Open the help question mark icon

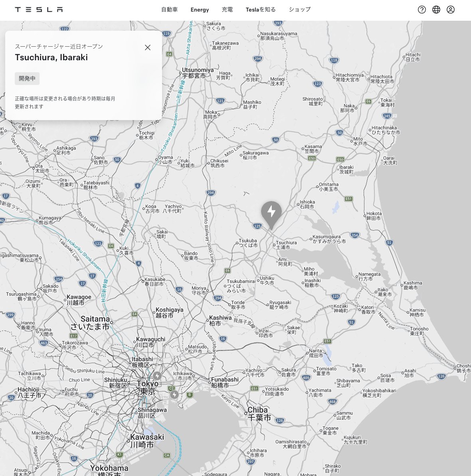coord(422,10)
